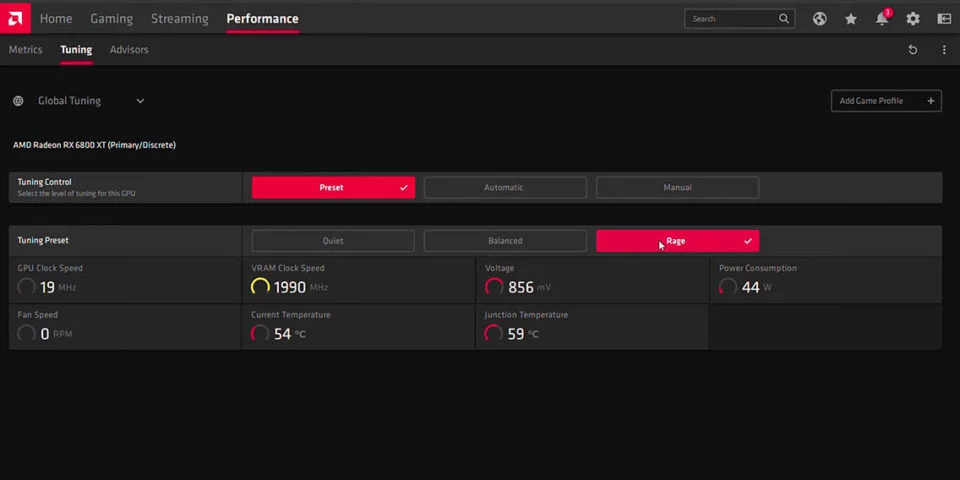The width and height of the screenshot is (960, 480).
Task: Open the web browser globe icon
Action: point(820,19)
